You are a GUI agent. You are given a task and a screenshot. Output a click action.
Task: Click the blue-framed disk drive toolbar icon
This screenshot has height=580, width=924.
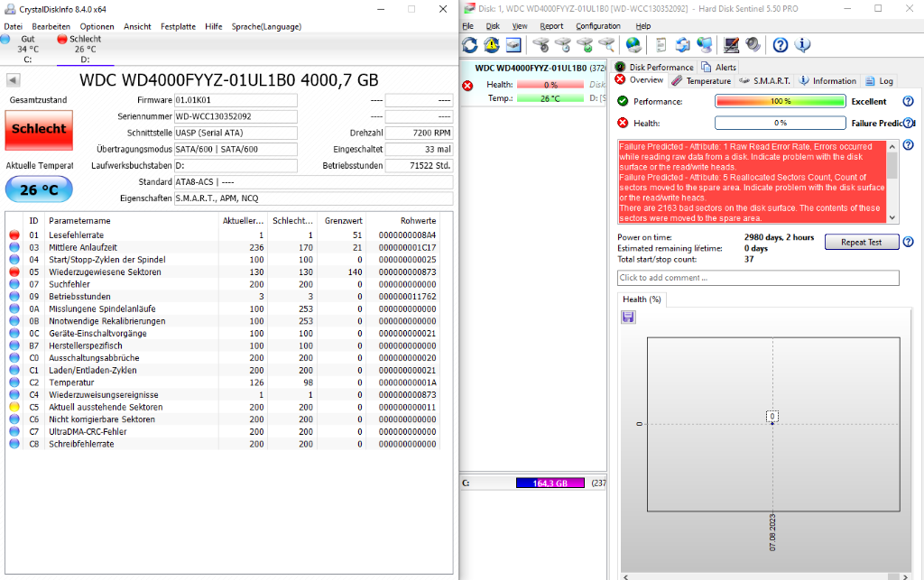[513, 45]
